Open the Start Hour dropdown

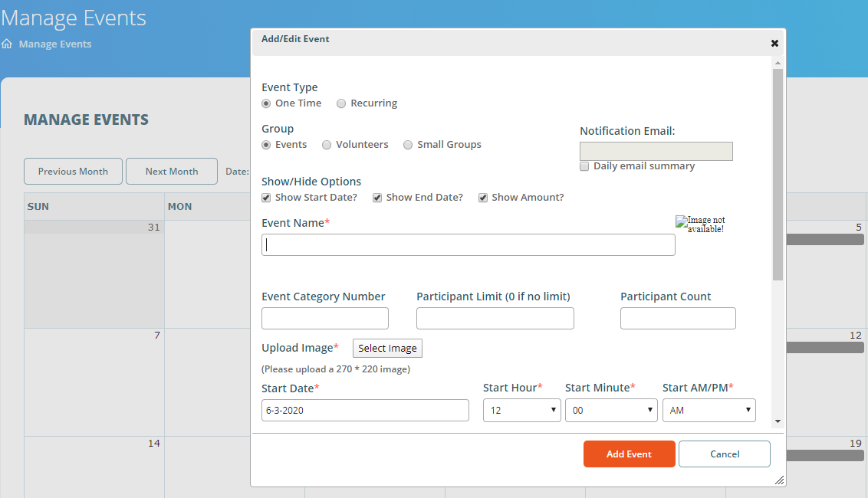point(522,411)
